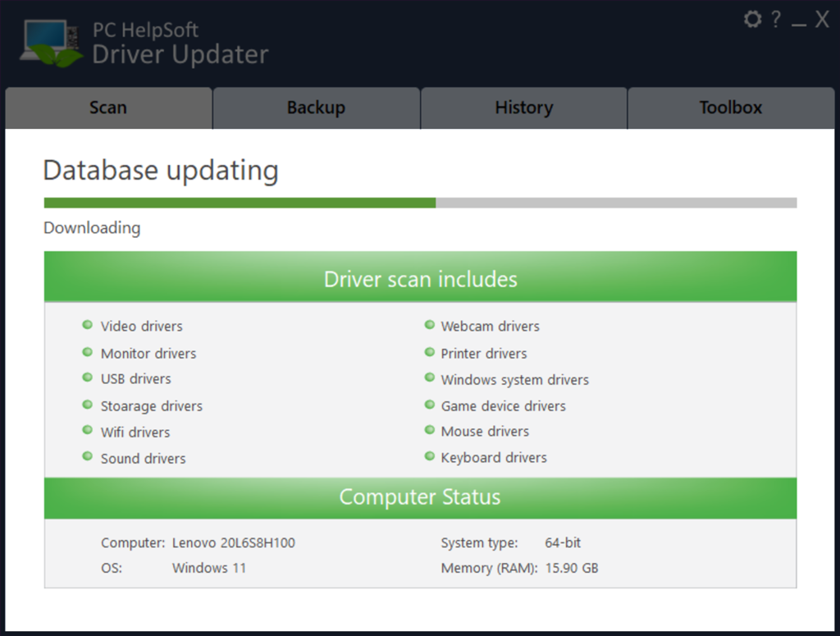Open help with the question mark icon
This screenshot has width=840, height=636.
pos(776,20)
